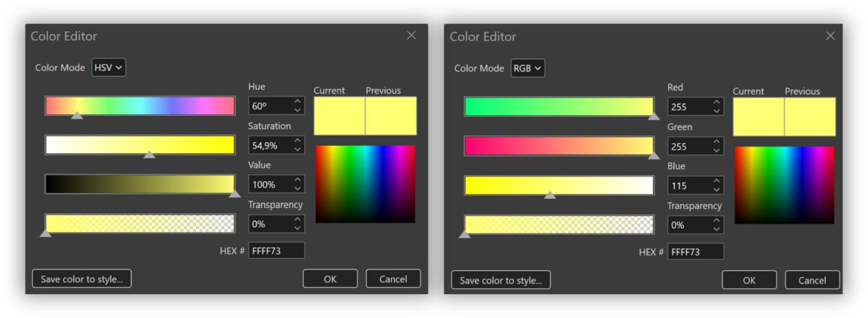Decrease Saturation value with down arrow
Screen dimensions: 868x318
click(298, 149)
